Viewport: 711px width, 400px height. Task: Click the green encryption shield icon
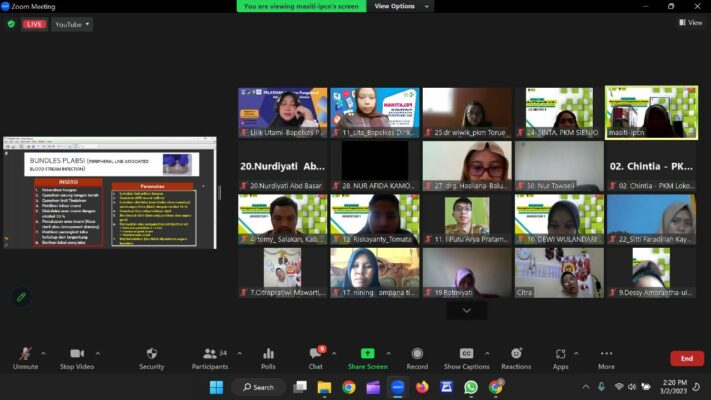(11, 24)
